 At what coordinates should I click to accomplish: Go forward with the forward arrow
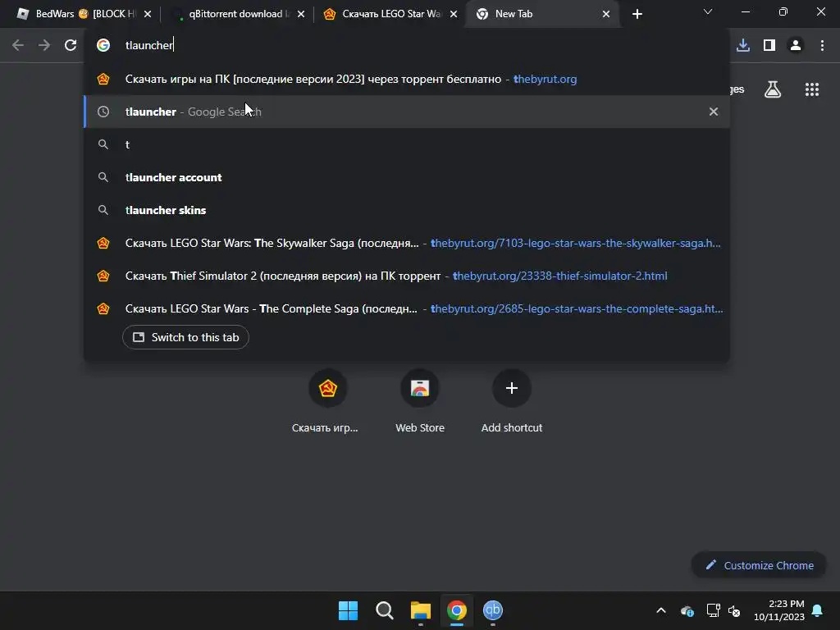(44, 45)
